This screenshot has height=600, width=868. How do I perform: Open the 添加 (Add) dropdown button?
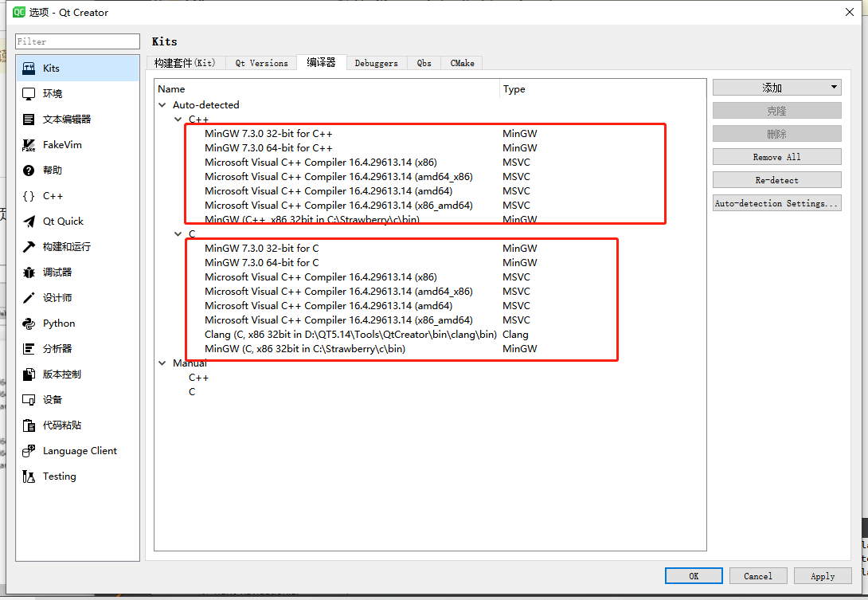point(776,88)
